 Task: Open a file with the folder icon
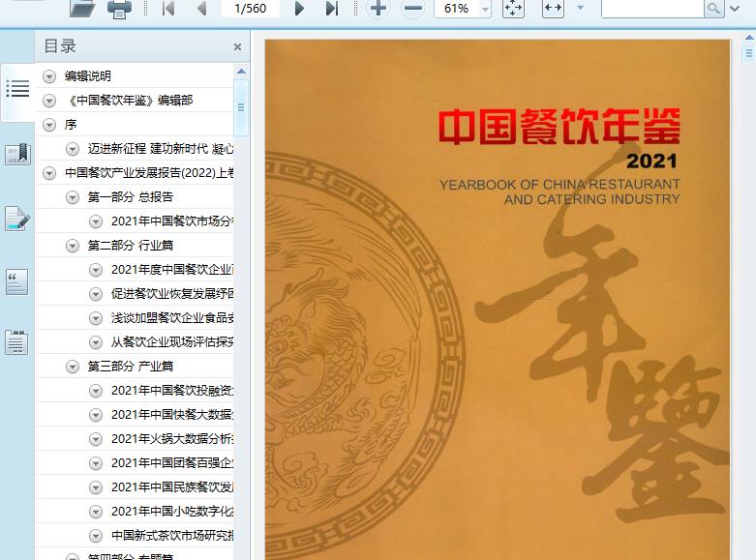82,8
